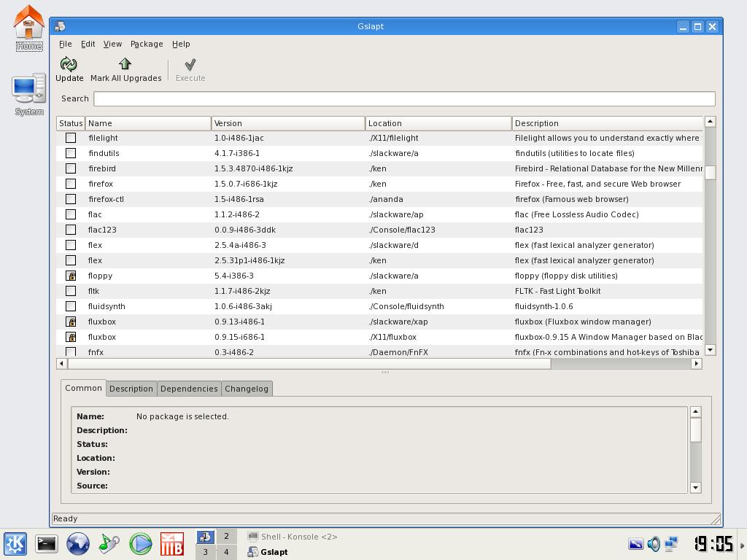747x560 pixels.
Task: Click panel hide arrow beside clock
Action: point(742,544)
